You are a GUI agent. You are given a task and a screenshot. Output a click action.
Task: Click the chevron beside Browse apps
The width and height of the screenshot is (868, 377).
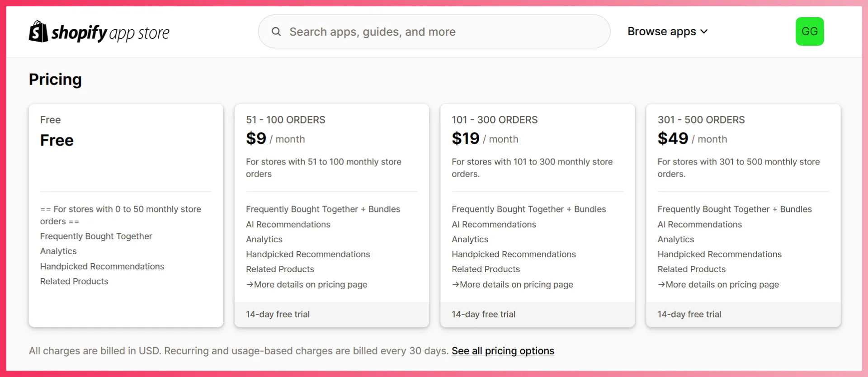704,32
